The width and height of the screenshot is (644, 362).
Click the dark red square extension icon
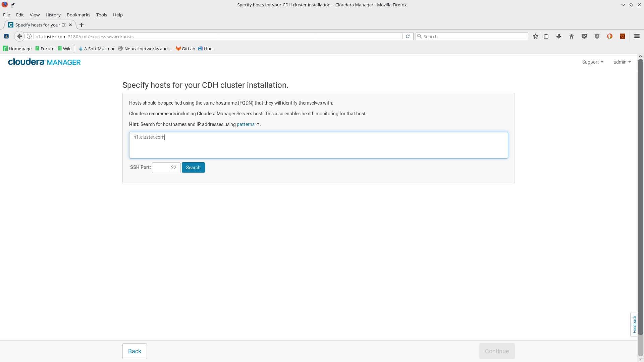(x=623, y=36)
